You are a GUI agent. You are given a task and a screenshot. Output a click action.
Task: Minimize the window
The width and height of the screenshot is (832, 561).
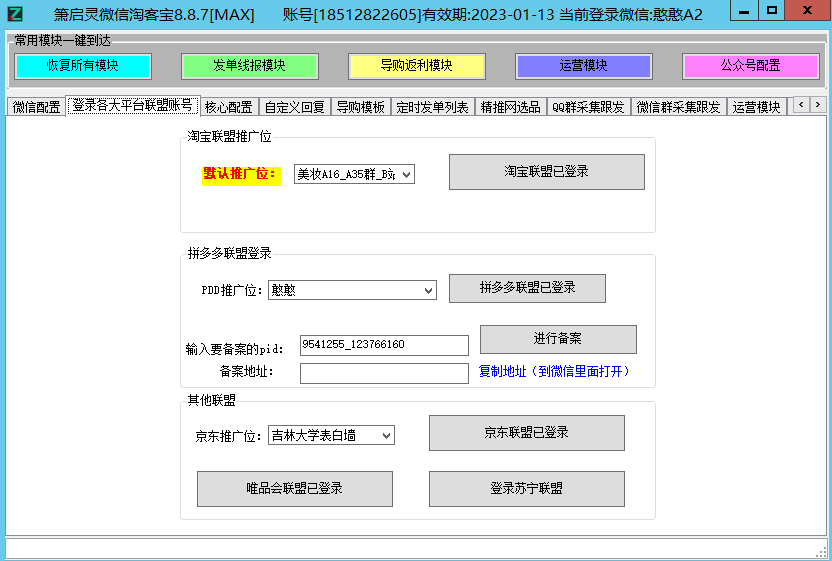pos(744,11)
